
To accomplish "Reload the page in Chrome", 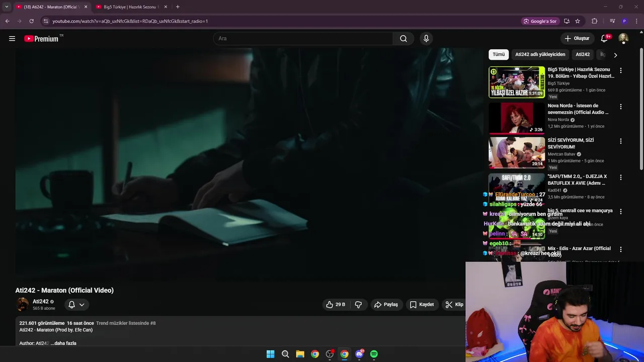I will tap(31, 21).
